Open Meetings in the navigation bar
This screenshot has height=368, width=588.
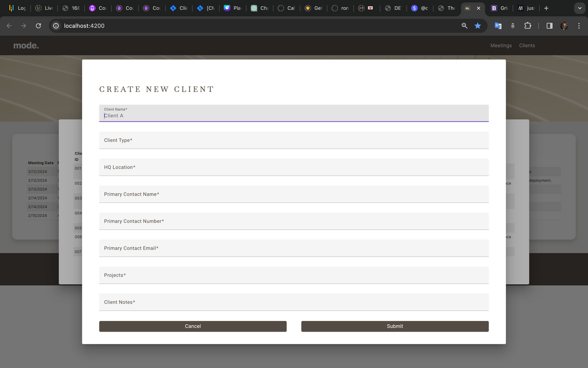[x=501, y=45]
